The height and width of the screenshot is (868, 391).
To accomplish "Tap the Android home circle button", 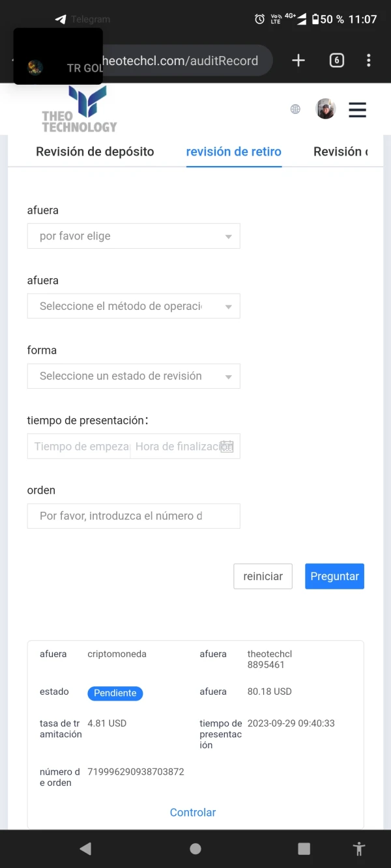I will pos(195,848).
